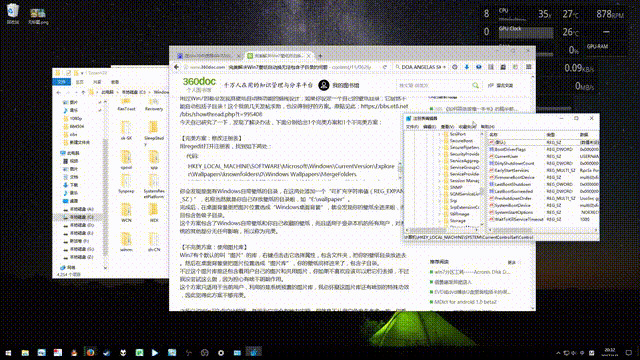Image resolution: width=640 pixels, height=360 pixels.
Task: Open the Sysprep folder
Action: [126, 184]
